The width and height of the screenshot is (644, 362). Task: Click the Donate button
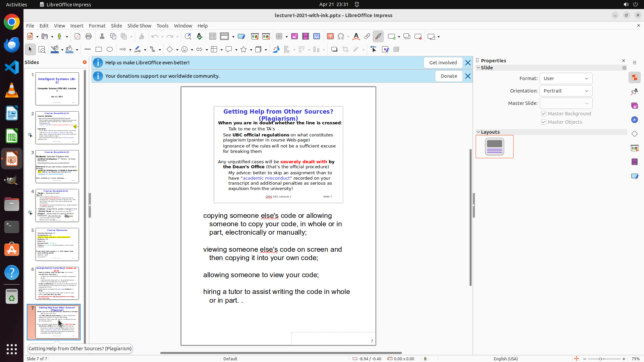pos(448,76)
